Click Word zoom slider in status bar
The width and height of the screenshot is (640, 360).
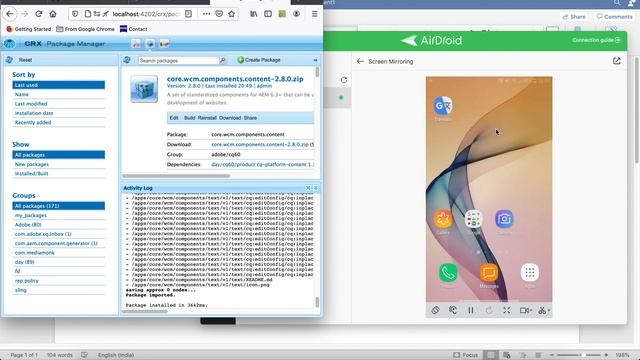[579, 355]
